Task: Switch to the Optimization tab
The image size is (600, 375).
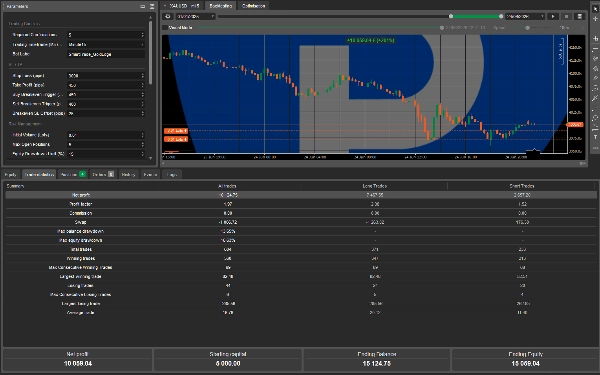Action: point(253,6)
